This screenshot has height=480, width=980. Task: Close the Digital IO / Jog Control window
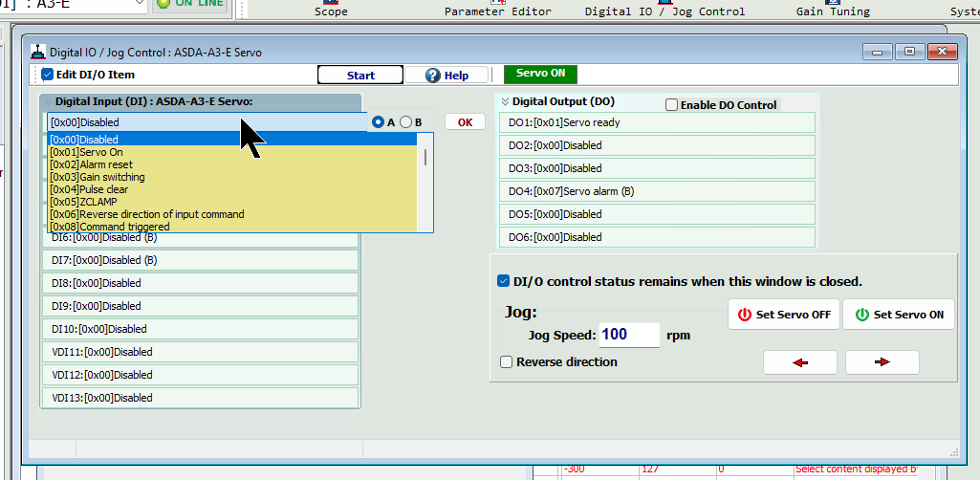[943, 52]
